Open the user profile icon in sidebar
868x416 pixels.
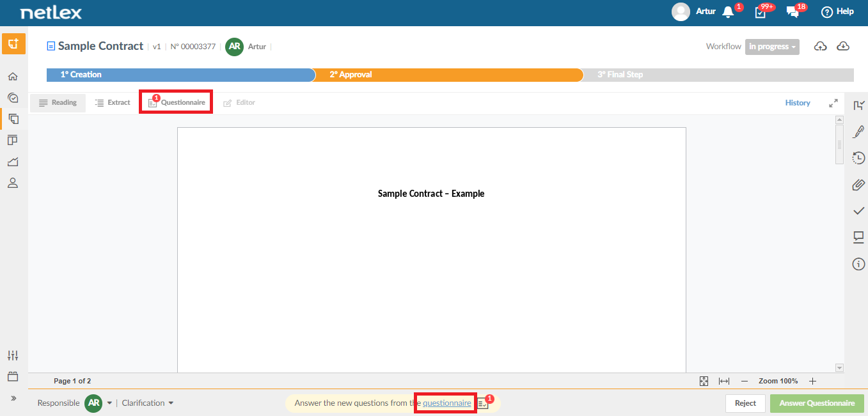[13, 183]
